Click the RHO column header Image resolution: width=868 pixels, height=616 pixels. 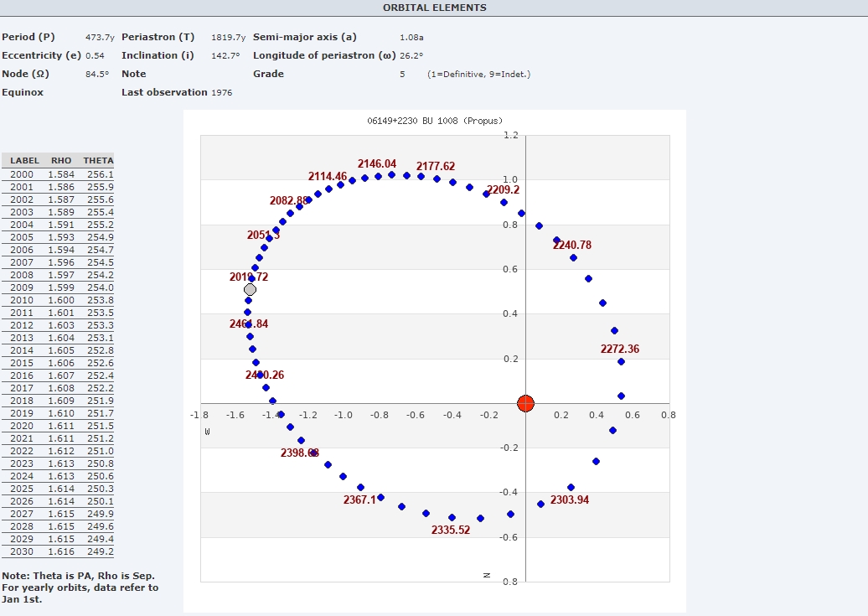pyautogui.click(x=61, y=160)
